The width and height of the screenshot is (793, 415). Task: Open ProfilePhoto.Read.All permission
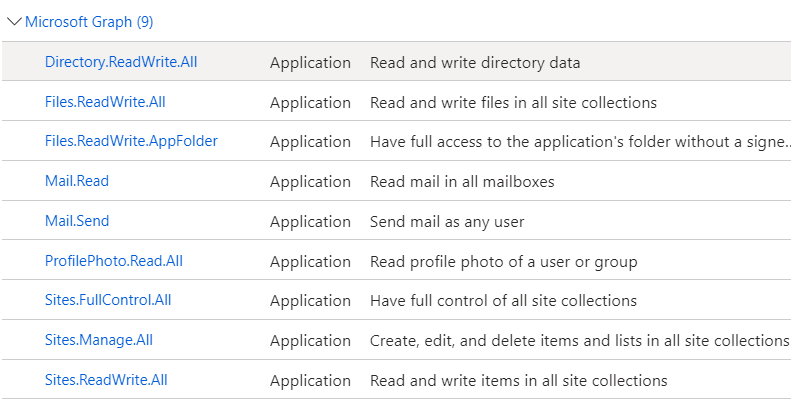(114, 261)
